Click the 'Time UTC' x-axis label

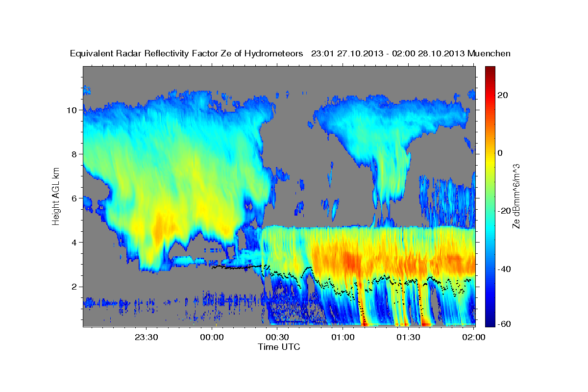coord(279,347)
